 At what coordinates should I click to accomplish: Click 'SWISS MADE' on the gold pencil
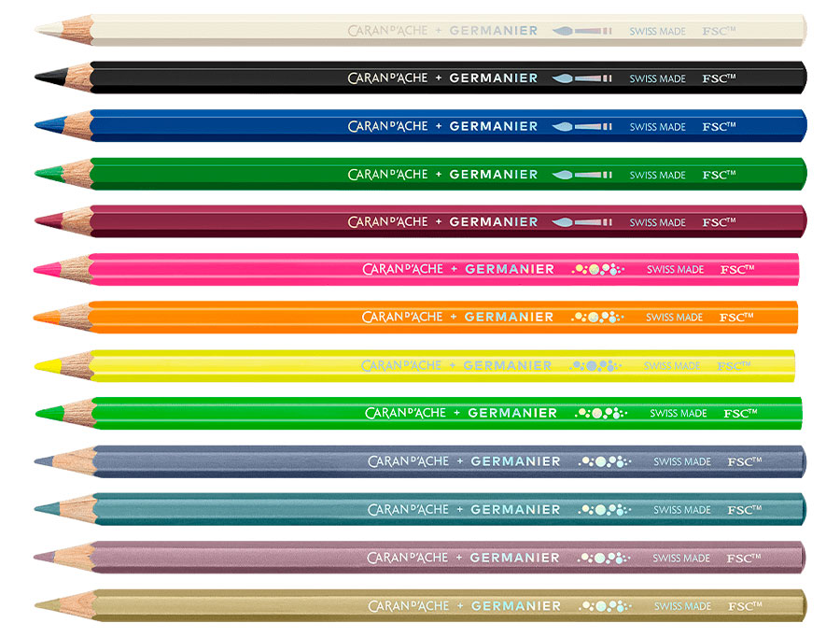(x=683, y=606)
